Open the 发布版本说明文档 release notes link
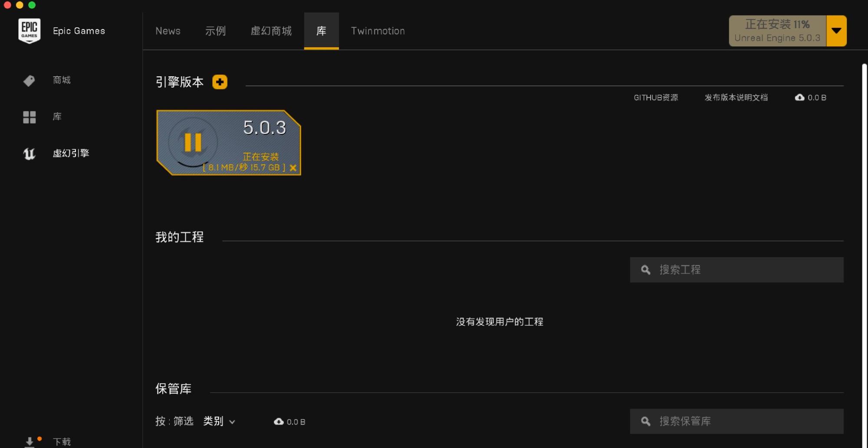This screenshot has height=448, width=868. (x=736, y=98)
